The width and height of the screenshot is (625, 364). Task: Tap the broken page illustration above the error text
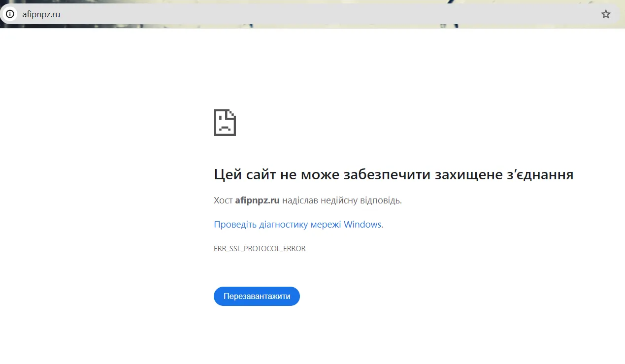tap(225, 122)
